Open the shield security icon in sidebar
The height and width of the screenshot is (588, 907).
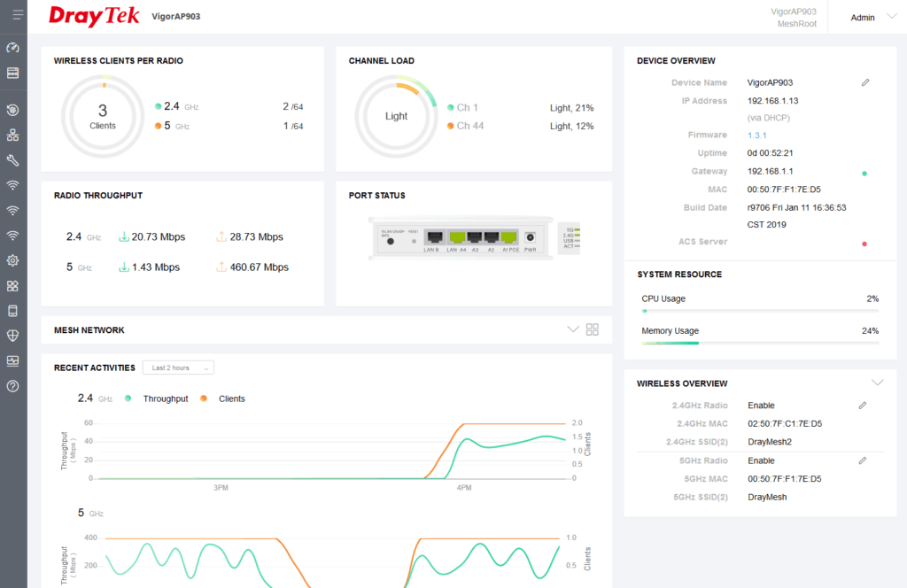(x=13, y=336)
